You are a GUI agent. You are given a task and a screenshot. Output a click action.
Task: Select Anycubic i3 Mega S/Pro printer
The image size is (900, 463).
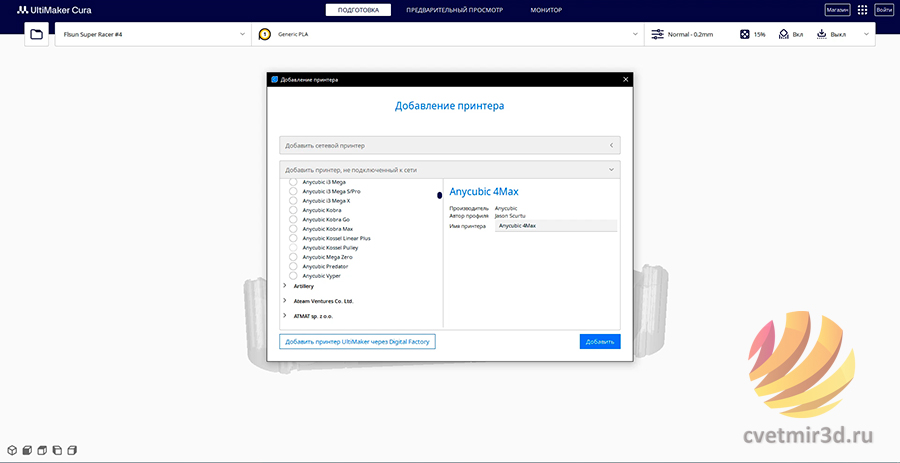[293, 191]
